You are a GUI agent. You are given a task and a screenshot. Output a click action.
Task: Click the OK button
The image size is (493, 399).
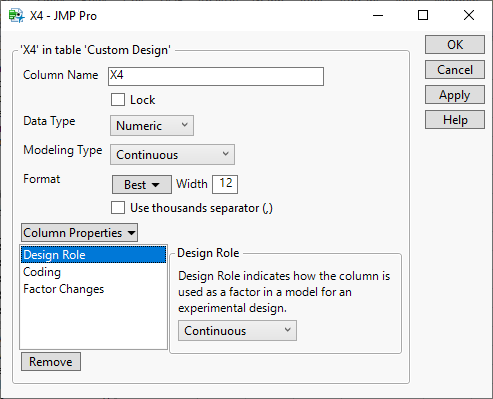click(x=455, y=45)
